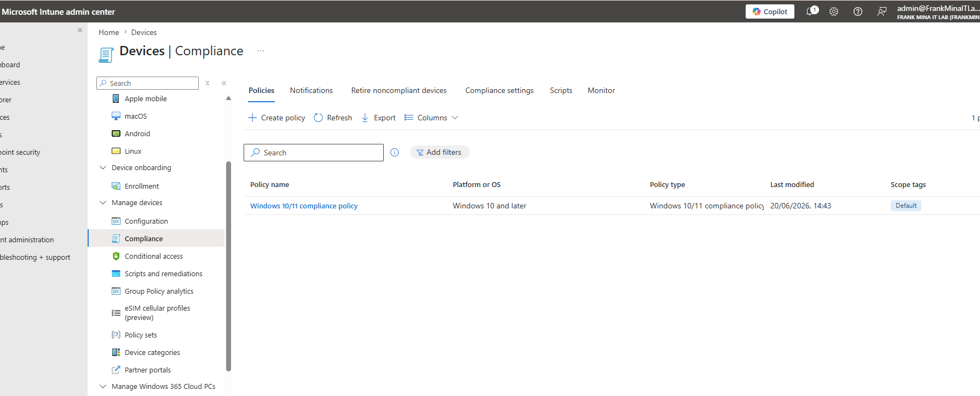Click the Apple mobile icon
The height and width of the screenshot is (396, 980).
pos(116,98)
